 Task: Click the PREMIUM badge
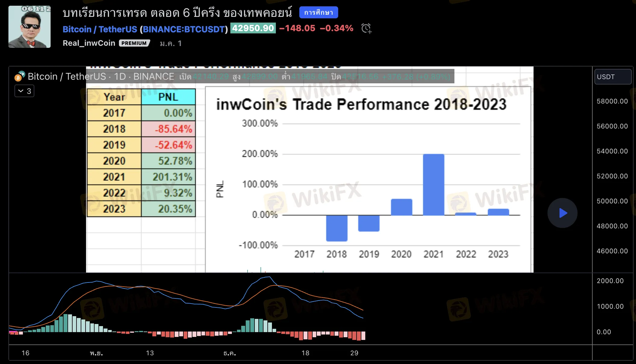pyautogui.click(x=134, y=43)
